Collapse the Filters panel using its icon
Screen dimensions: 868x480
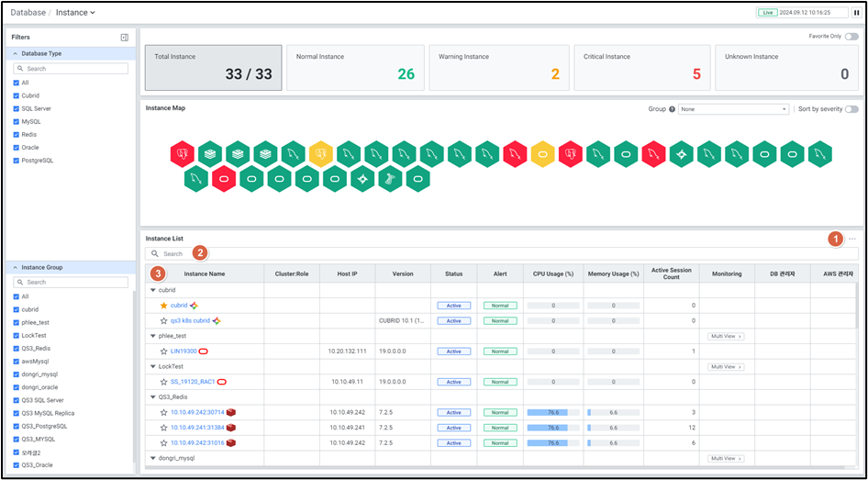point(124,38)
